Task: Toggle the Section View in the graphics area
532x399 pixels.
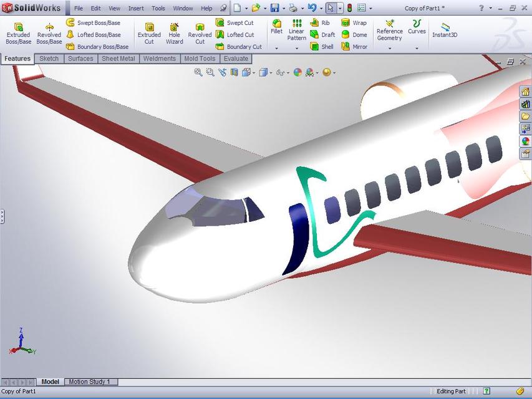Action: 235,72
